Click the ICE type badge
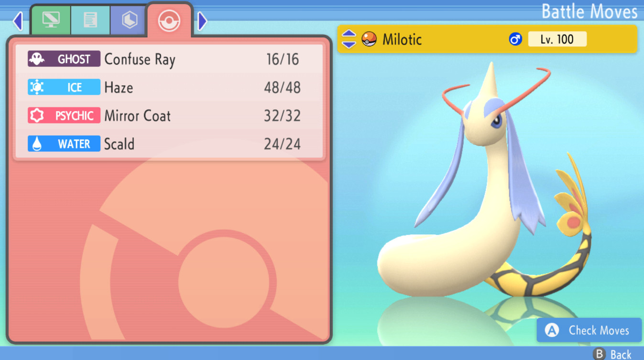 64,88
